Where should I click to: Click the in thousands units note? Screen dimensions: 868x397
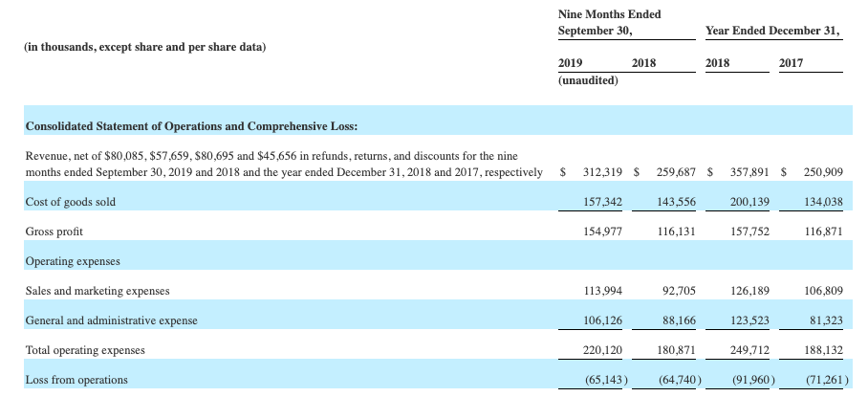click(144, 47)
